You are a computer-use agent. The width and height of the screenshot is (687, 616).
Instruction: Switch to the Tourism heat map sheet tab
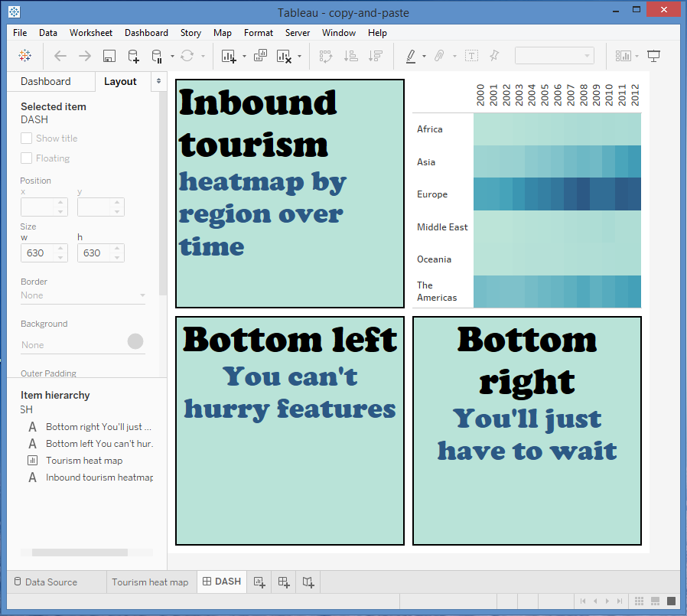(x=150, y=582)
